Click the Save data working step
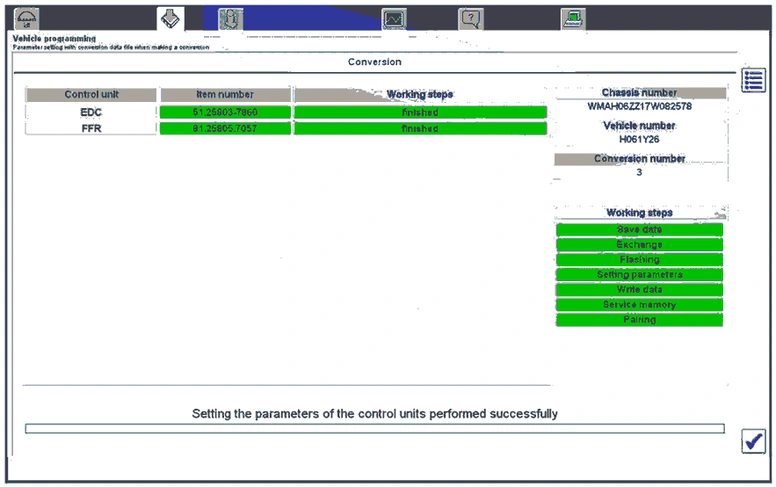Image resolution: width=776 pixels, height=487 pixels. click(639, 230)
